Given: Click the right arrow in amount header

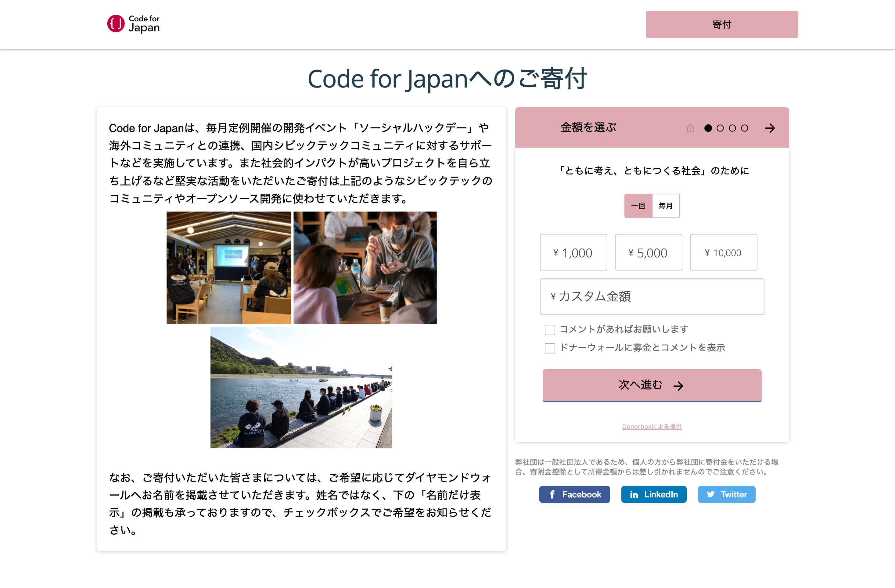Looking at the screenshot, I should point(770,128).
